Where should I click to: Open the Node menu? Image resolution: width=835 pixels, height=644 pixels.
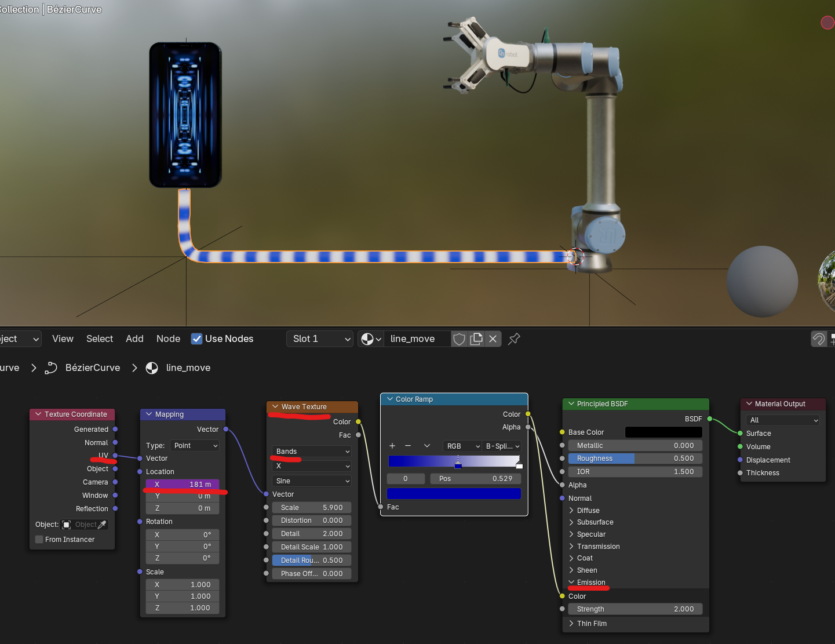[168, 339]
